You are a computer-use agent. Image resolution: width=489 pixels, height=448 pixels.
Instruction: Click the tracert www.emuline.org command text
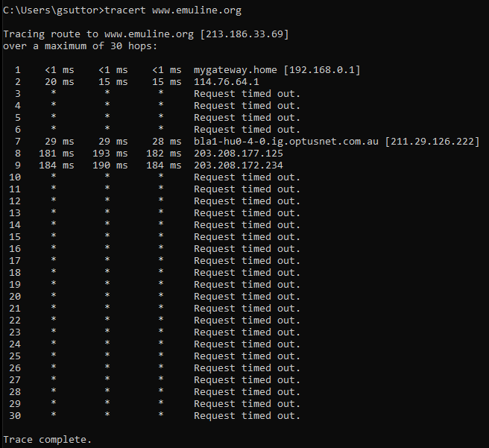point(173,10)
